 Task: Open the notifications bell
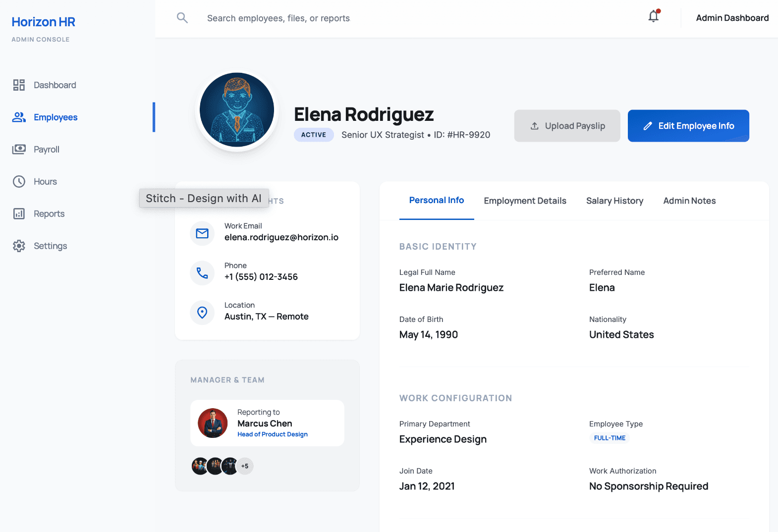click(x=654, y=17)
